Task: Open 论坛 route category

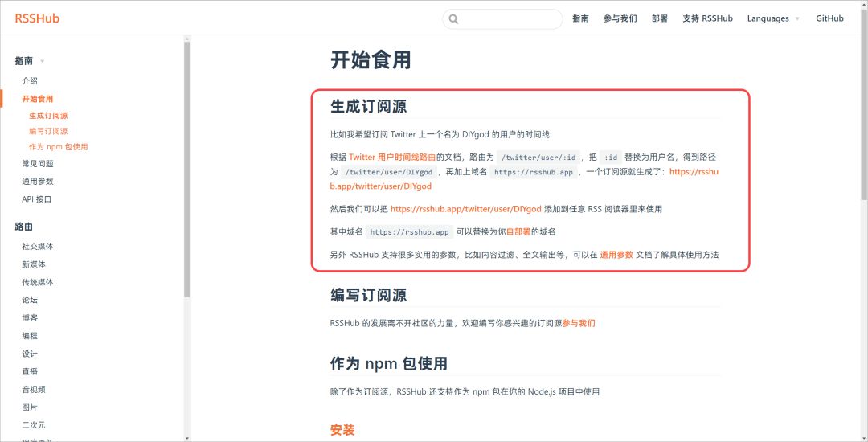Action: click(x=30, y=300)
